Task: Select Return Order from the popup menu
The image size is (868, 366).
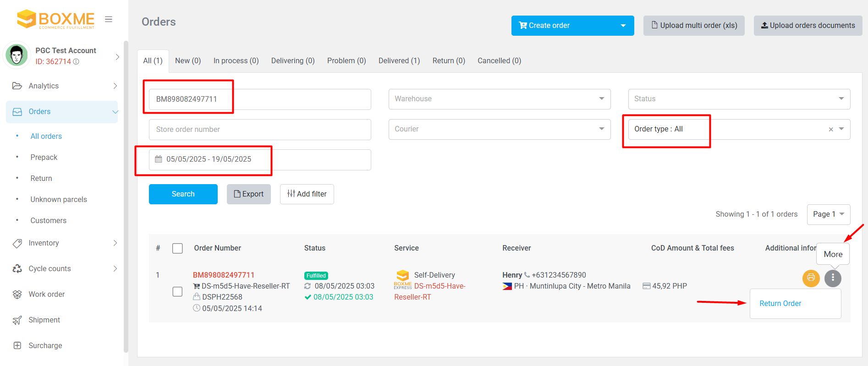Action: click(x=780, y=304)
